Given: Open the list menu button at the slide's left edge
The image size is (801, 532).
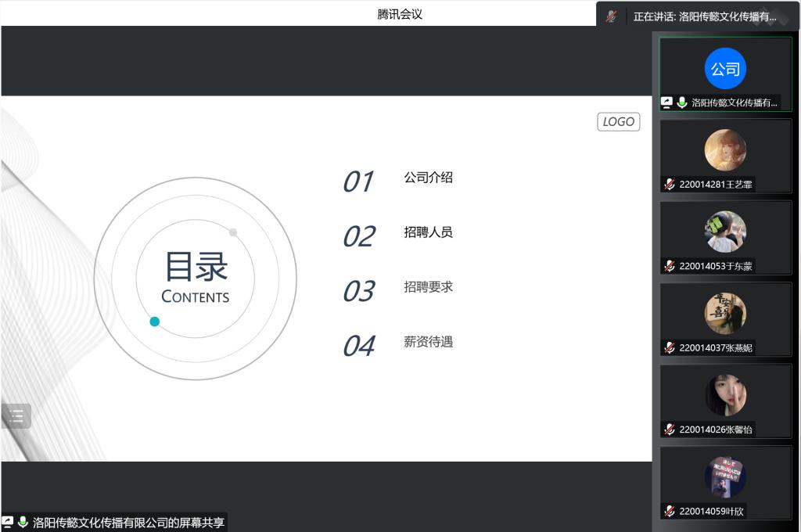Looking at the screenshot, I should (x=16, y=416).
